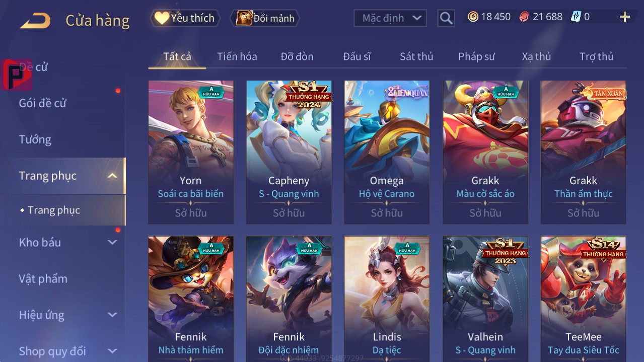Tap the red ruby currency icon

pos(524,17)
